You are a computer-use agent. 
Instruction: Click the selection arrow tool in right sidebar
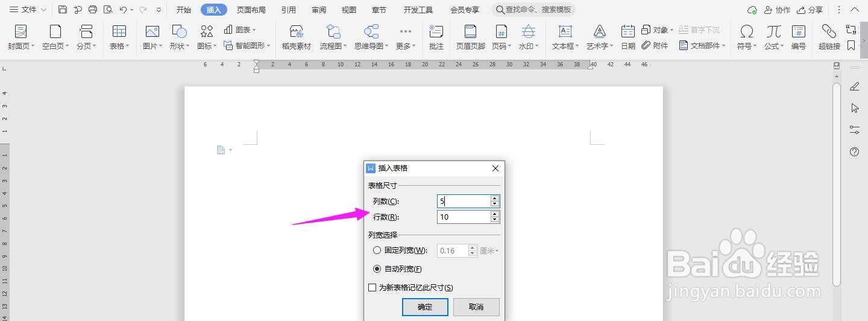click(x=854, y=108)
